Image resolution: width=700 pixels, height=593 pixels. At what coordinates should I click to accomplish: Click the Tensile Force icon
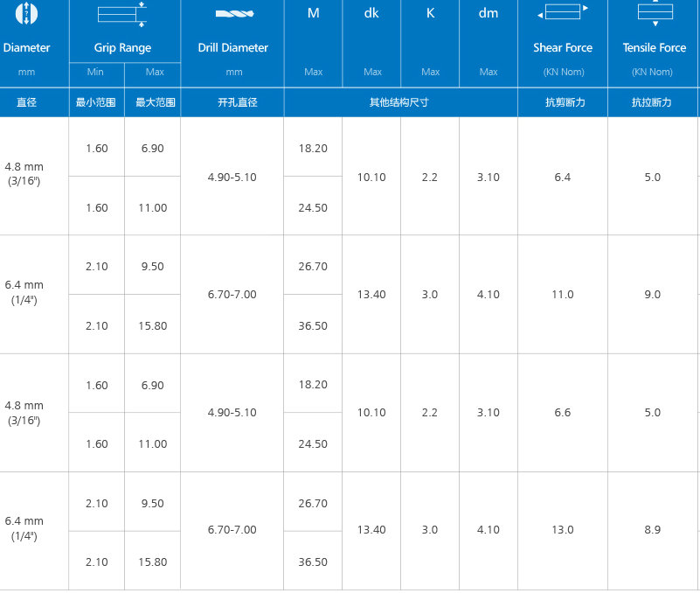(655, 11)
